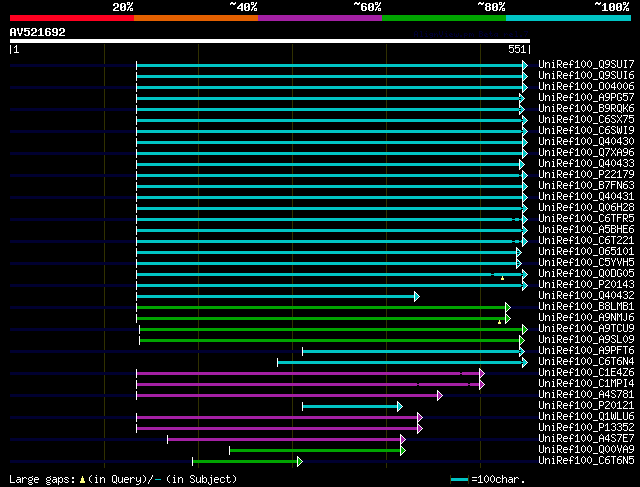Click the start tick of A9PFT6 alignment
Viewport: 640px width, 487px height.
pyautogui.click(x=302, y=351)
